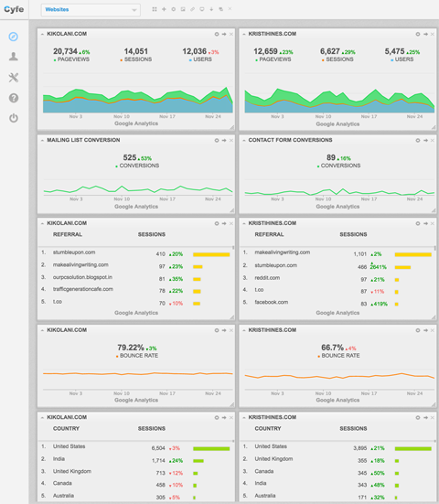Click the delete dashboard X in toolbar
This screenshot has height=504, width=439.
pyautogui.click(x=230, y=8)
